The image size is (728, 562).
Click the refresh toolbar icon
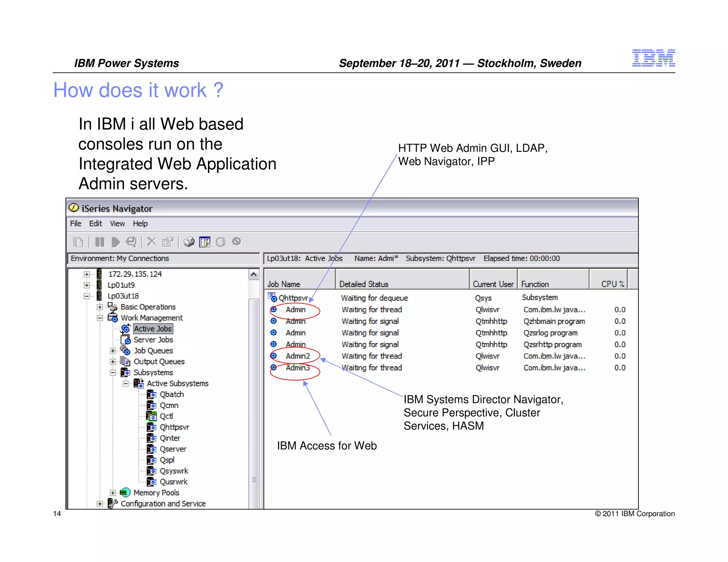(221, 242)
